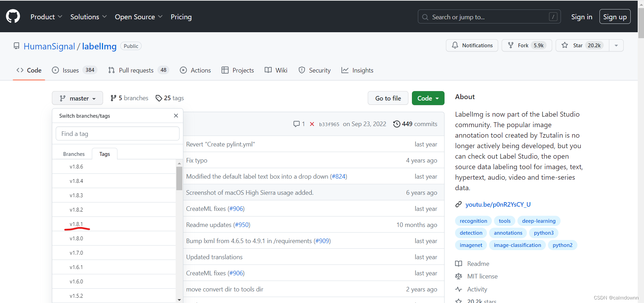This screenshot has height=303, width=644.
Task: Open the youtu.be/p0nR2YsCY_U link
Action: (498, 204)
